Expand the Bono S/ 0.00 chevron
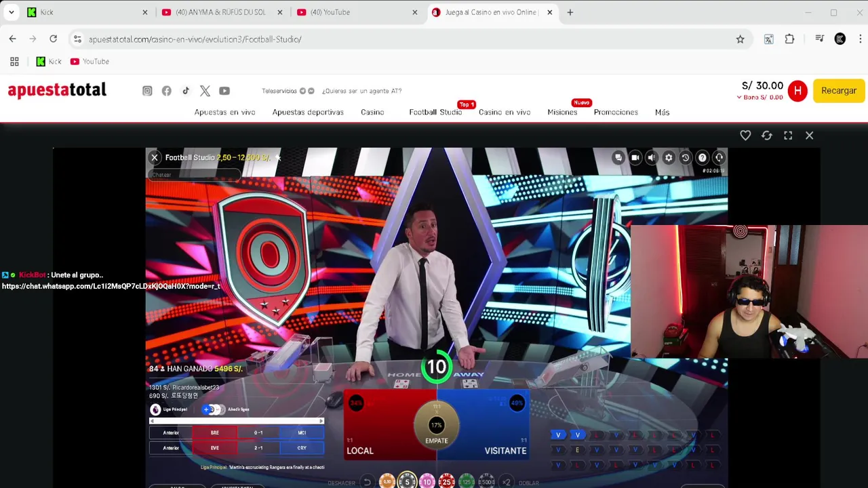 coord(739,98)
